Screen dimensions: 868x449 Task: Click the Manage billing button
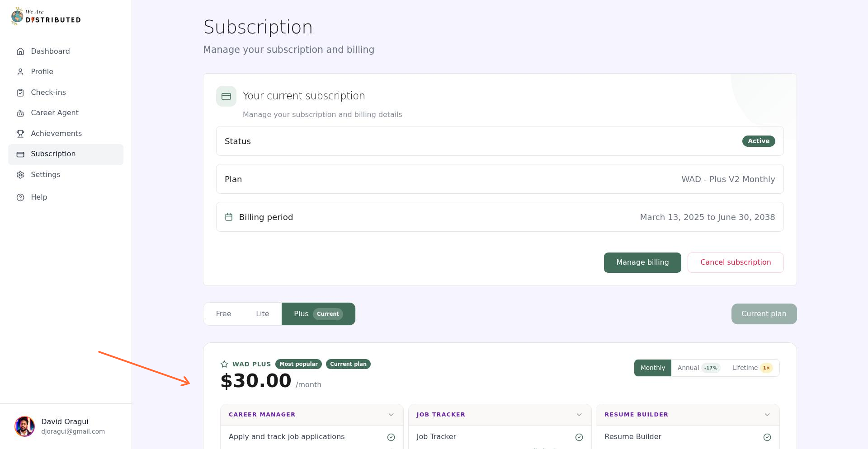tap(642, 262)
